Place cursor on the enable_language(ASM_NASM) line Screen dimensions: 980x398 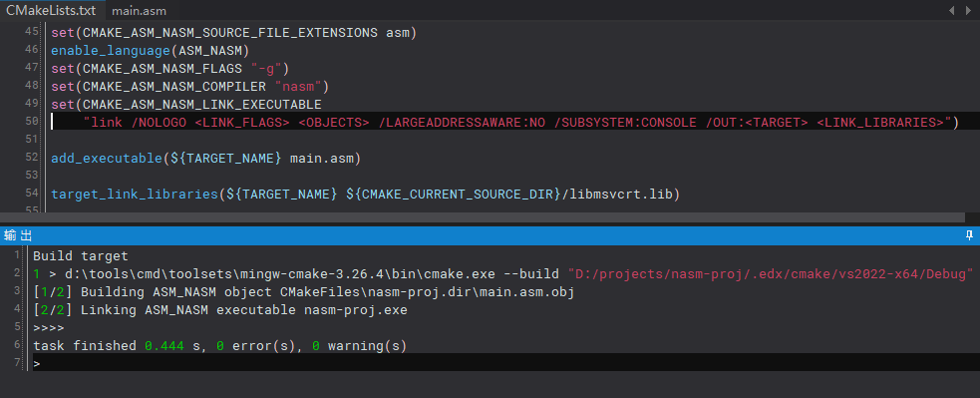[x=150, y=50]
